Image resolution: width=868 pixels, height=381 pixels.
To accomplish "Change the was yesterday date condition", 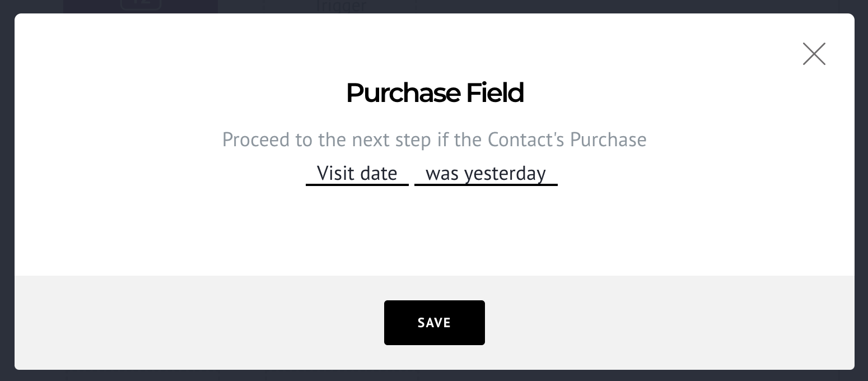I will click(486, 174).
